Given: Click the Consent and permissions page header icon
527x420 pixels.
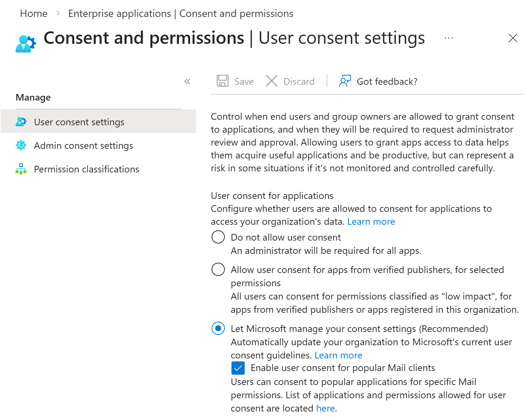Looking at the screenshot, I should click(25, 43).
